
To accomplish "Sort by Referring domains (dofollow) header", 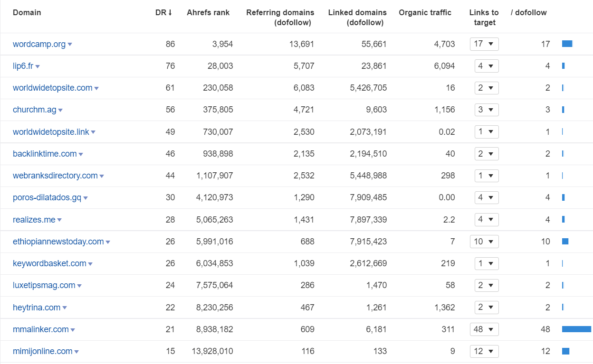I will [280, 18].
